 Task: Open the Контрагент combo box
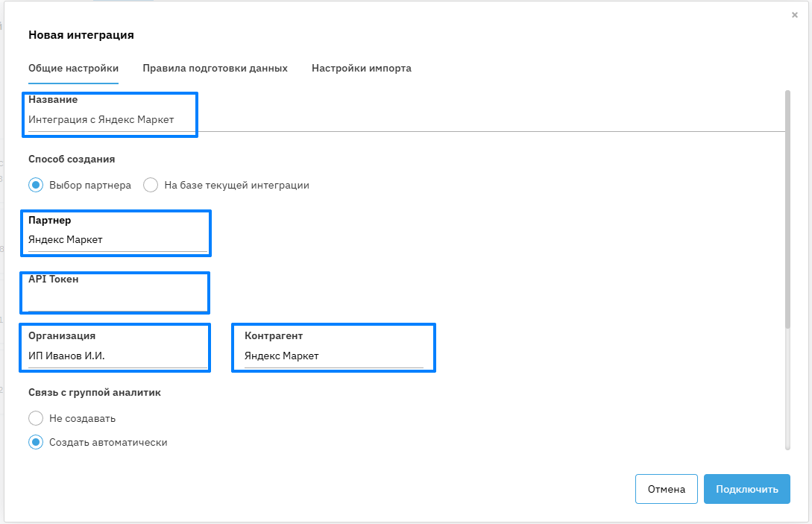[x=333, y=356]
